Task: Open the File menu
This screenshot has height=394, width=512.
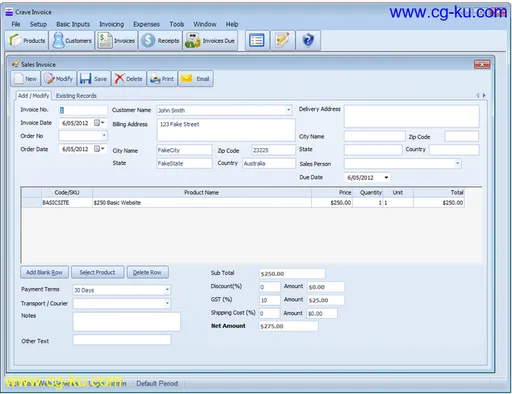Action: pyautogui.click(x=16, y=24)
